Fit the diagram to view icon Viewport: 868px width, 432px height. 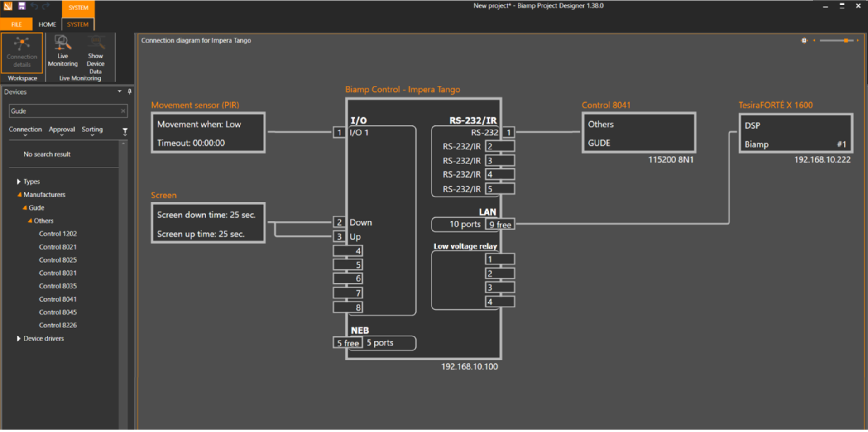(x=804, y=41)
